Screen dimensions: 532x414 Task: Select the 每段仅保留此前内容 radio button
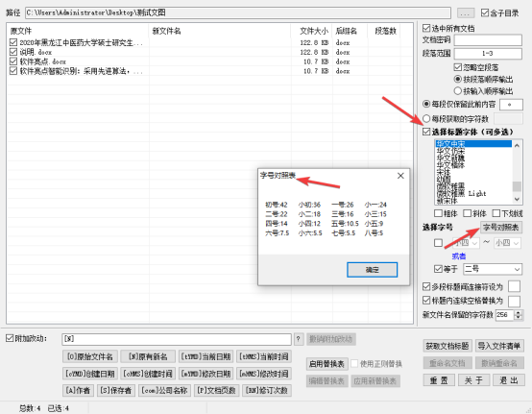point(426,104)
